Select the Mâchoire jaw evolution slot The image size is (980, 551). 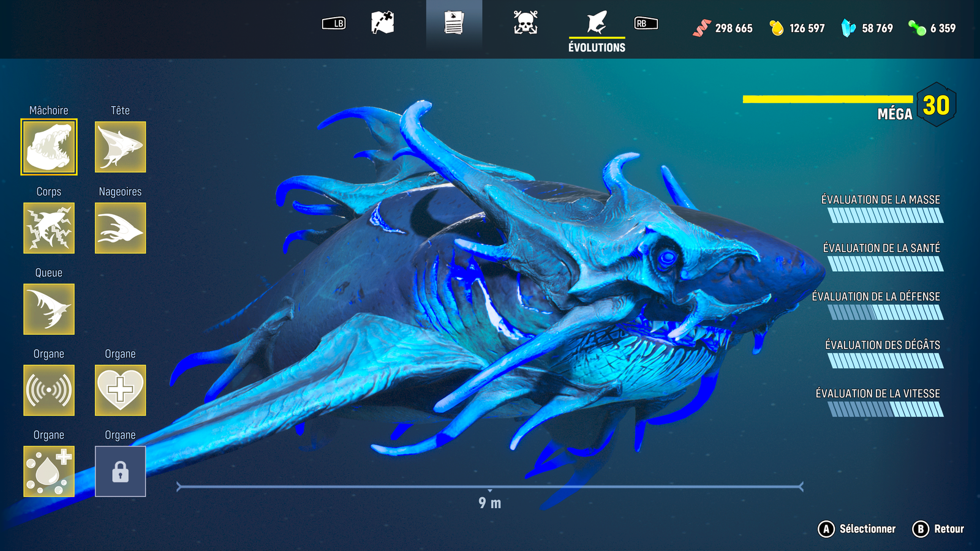(49, 147)
